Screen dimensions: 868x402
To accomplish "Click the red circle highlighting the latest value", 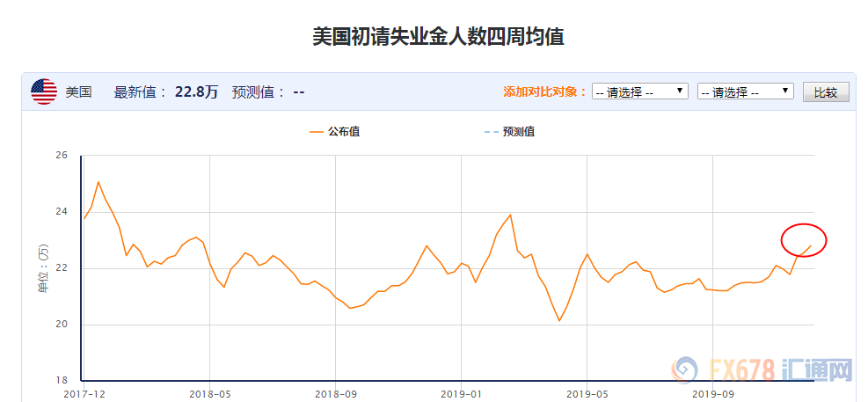I will (x=804, y=240).
